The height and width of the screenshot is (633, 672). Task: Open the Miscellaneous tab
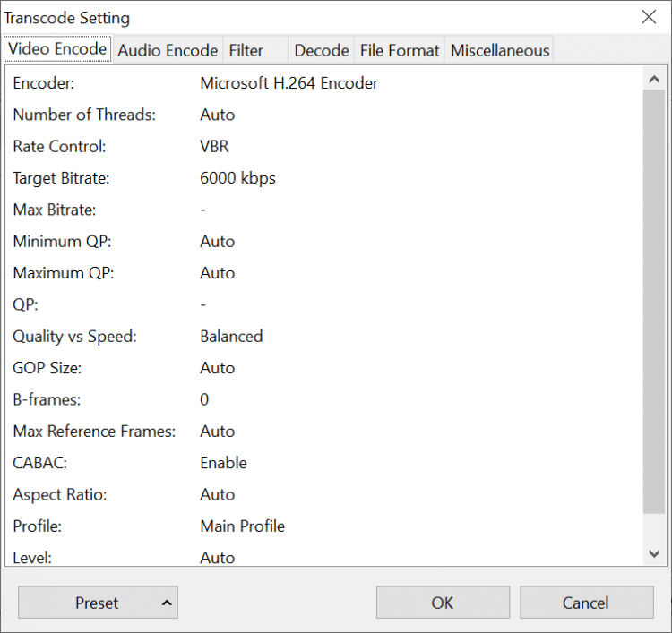click(x=500, y=50)
